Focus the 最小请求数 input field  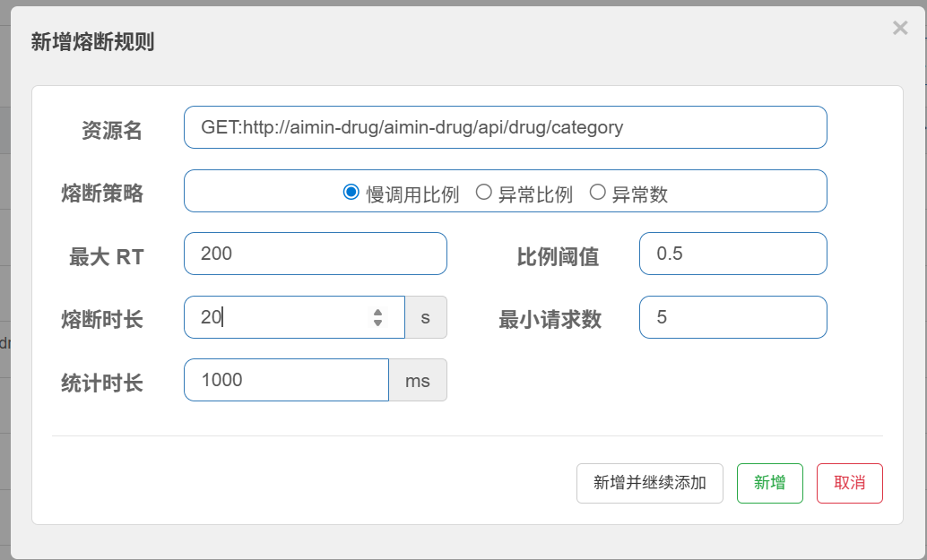[x=732, y=317]
